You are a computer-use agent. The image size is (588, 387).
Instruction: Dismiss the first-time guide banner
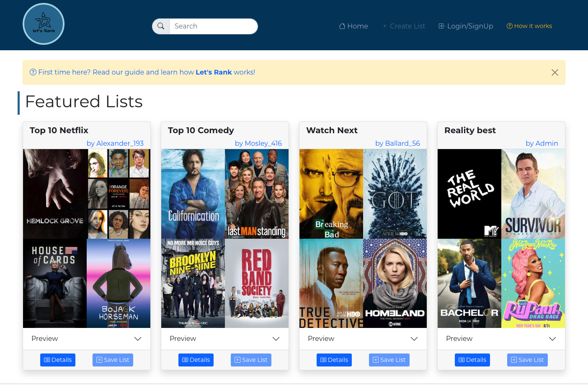click(555, 72)
